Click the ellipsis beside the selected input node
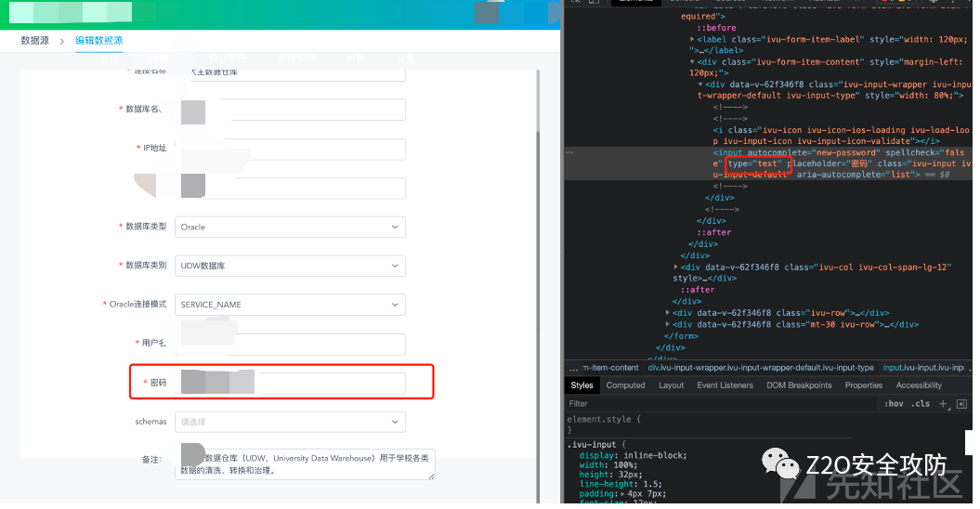This screenshot has height=509, width=980. point(569,152)
